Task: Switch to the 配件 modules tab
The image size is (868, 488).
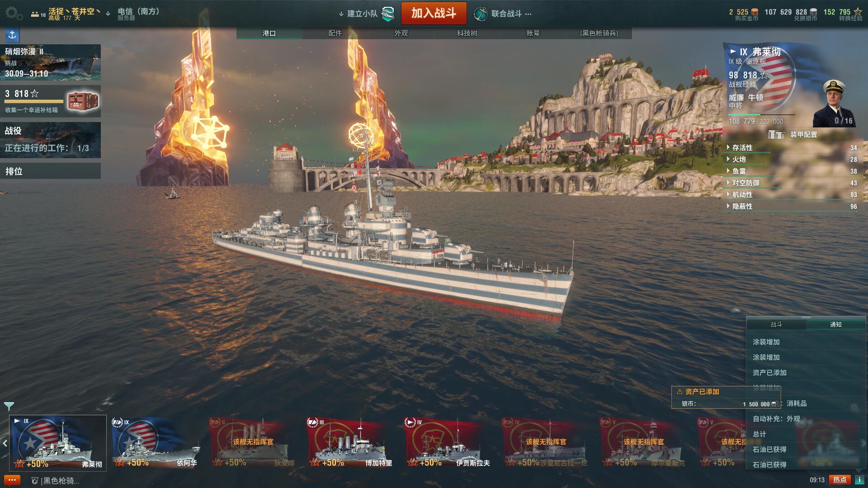Action: [335, 33]
